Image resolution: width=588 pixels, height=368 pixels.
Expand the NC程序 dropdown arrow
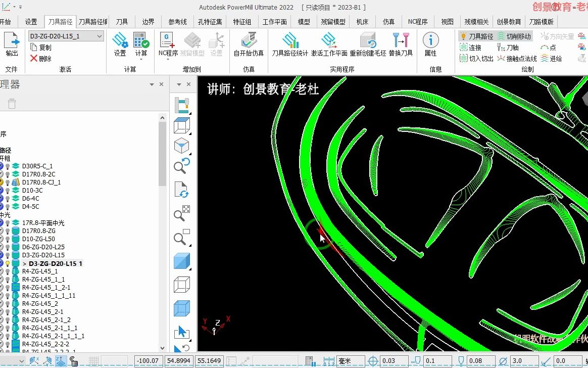click(168, 59)
